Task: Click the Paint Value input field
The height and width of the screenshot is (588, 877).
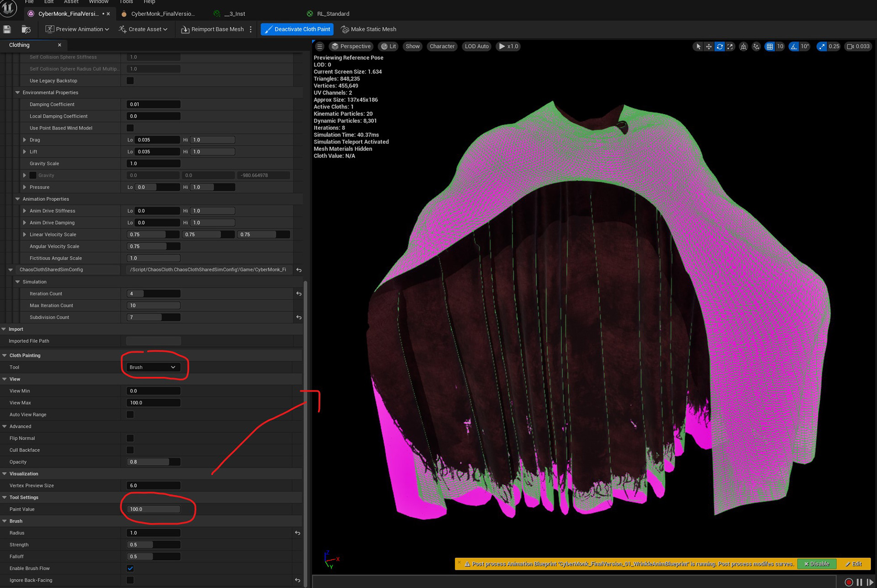Action: [x=153, y=509]
